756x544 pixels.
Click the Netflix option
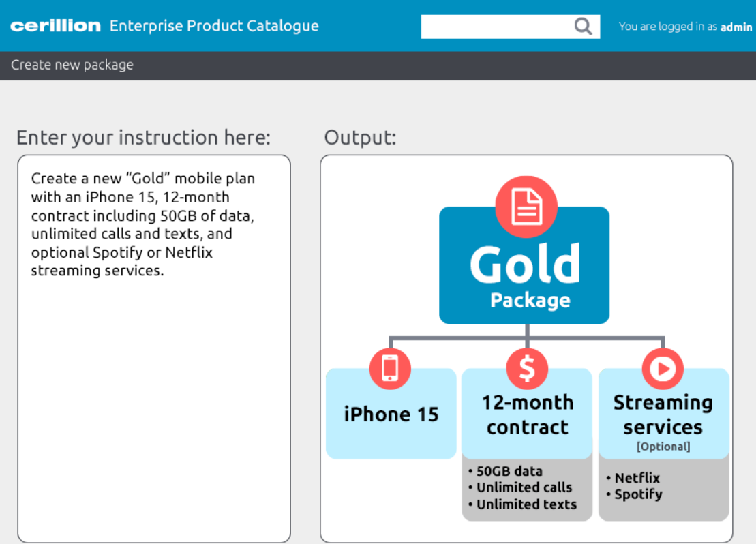click(x=637, y=478)
